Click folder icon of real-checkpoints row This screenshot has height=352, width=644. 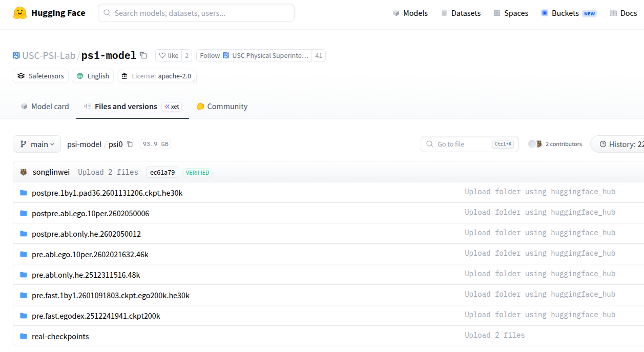coord(23,336)
